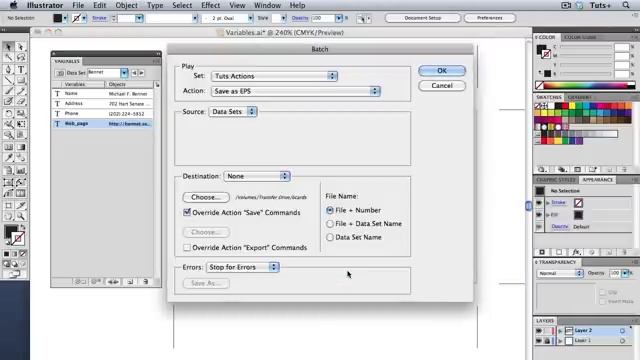Viewport: 640px width, 360px height.
Task: Switch to Color Guide tab
Action: point(580,37)
